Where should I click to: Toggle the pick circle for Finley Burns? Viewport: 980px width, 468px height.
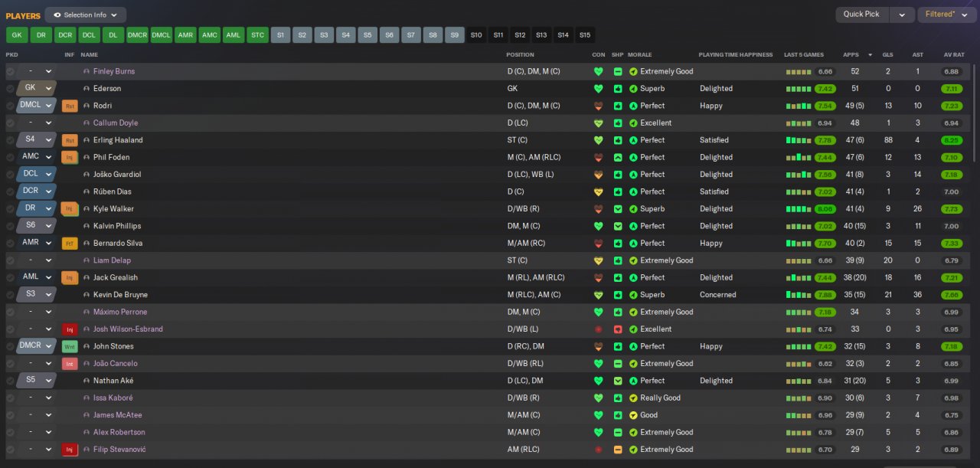10,71
